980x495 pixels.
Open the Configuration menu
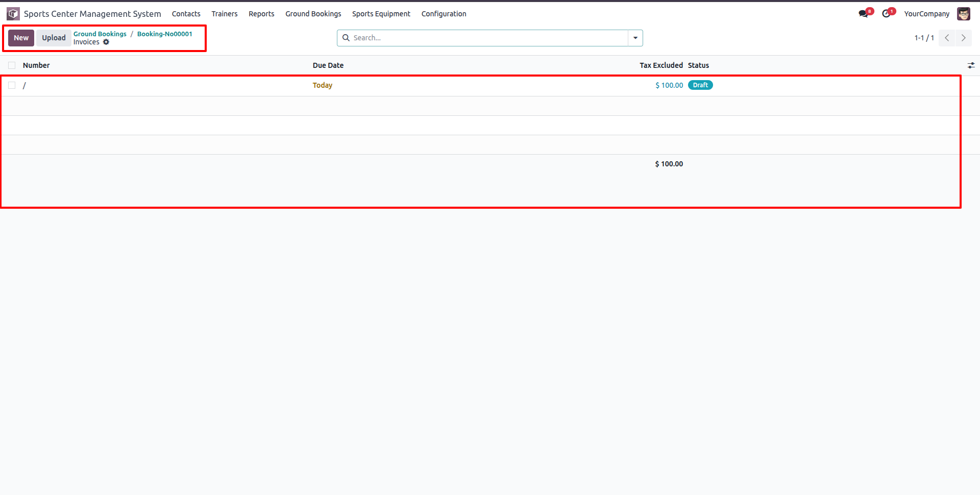(x=444, y=14)
